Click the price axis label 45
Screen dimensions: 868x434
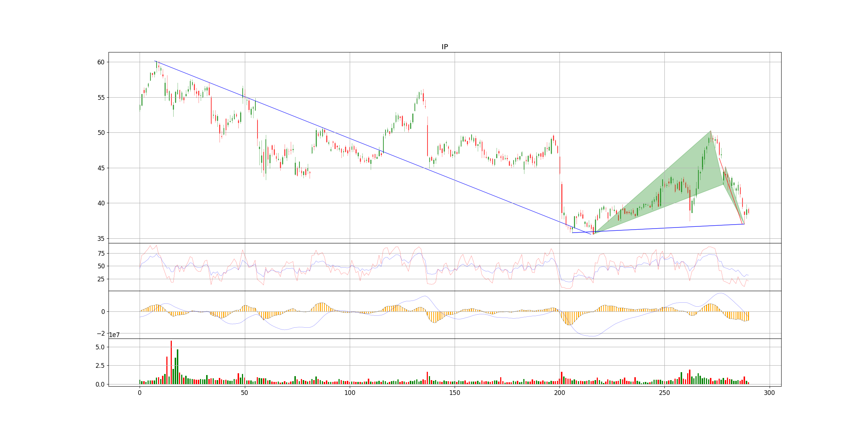tap(101, 168)
